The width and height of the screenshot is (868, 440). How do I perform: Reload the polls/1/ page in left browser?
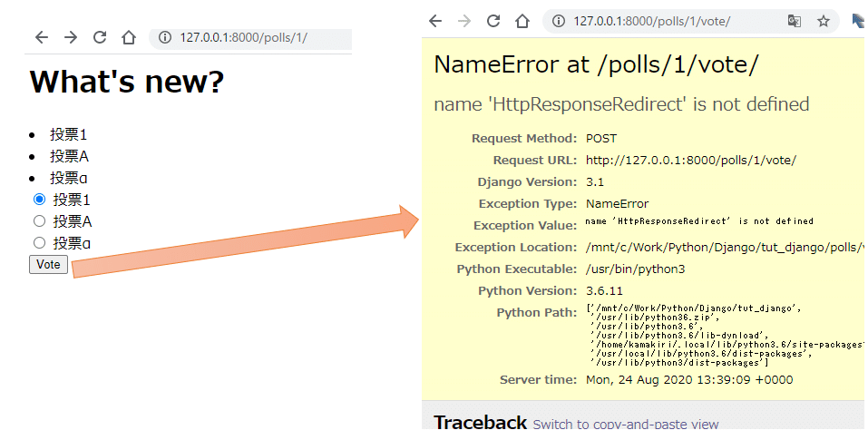pyautogui.click(x=100, y=37)
